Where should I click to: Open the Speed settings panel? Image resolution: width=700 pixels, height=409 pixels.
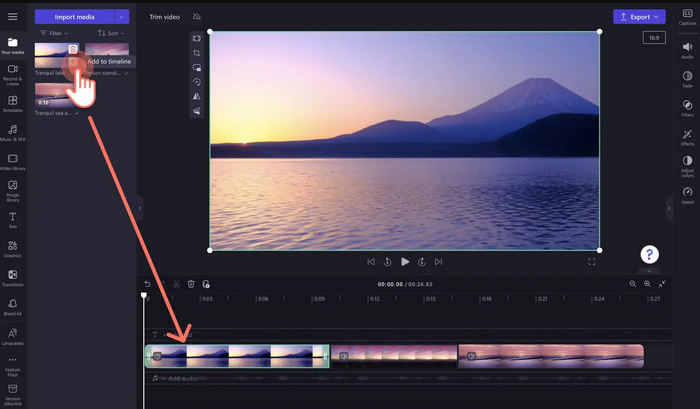click(x=687, y=190)
